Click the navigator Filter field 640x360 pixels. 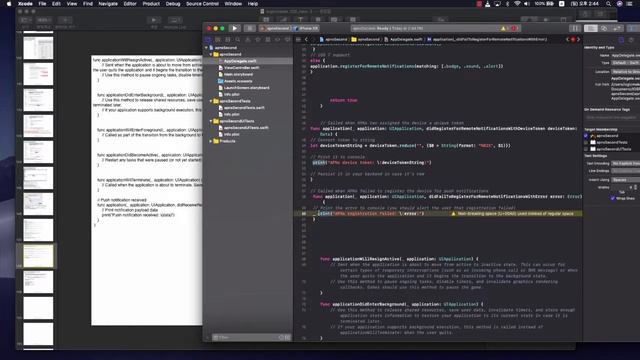pos(251,338)
